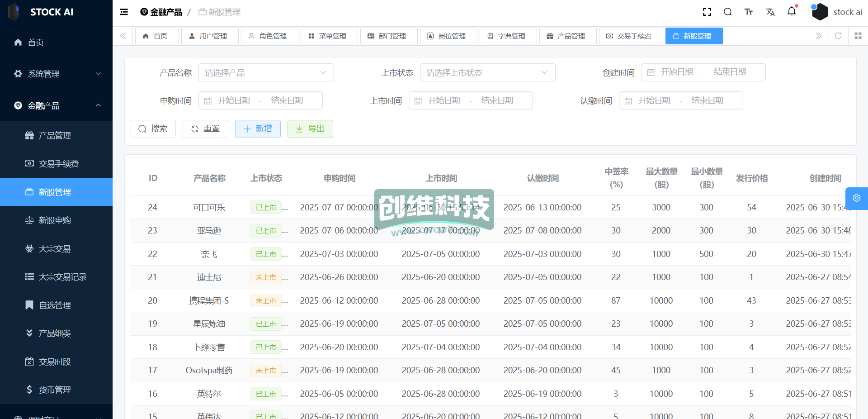Open the floating settings gear panel
Image resolution: width=868 pixels, height=419 pixels.
click(856, 198)
